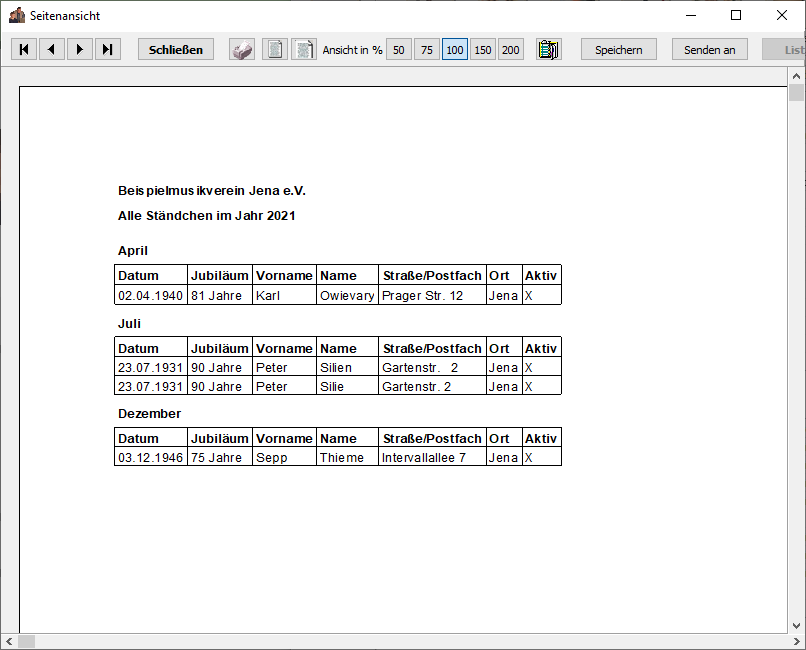Click the date cell '02.04.1940'
The image size is (806, 650).
tap(151, 295)
